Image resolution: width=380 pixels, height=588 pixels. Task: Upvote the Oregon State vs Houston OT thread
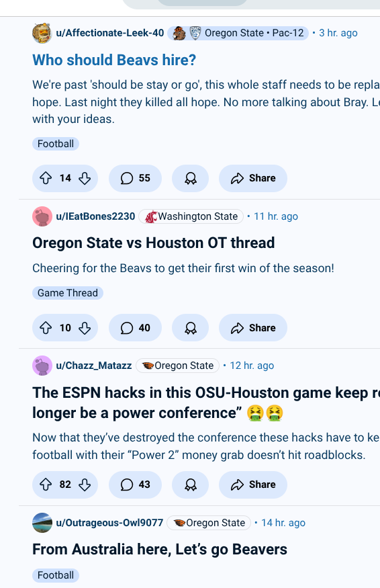pyautogui.click(x=46, y=328)
